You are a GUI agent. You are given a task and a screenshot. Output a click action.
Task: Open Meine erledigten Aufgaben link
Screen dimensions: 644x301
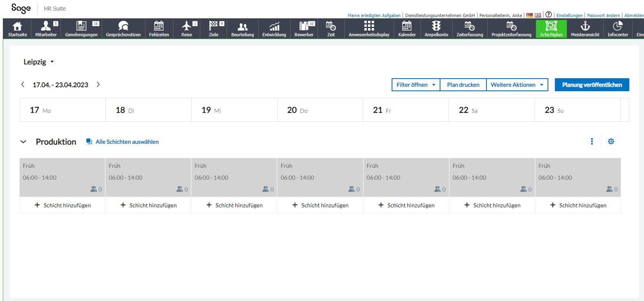374,15
